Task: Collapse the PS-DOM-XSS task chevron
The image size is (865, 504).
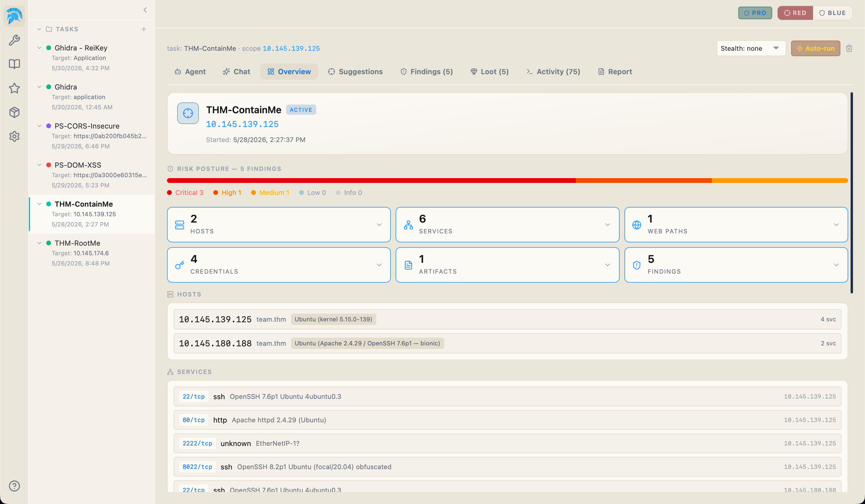Action: [39, 165]
